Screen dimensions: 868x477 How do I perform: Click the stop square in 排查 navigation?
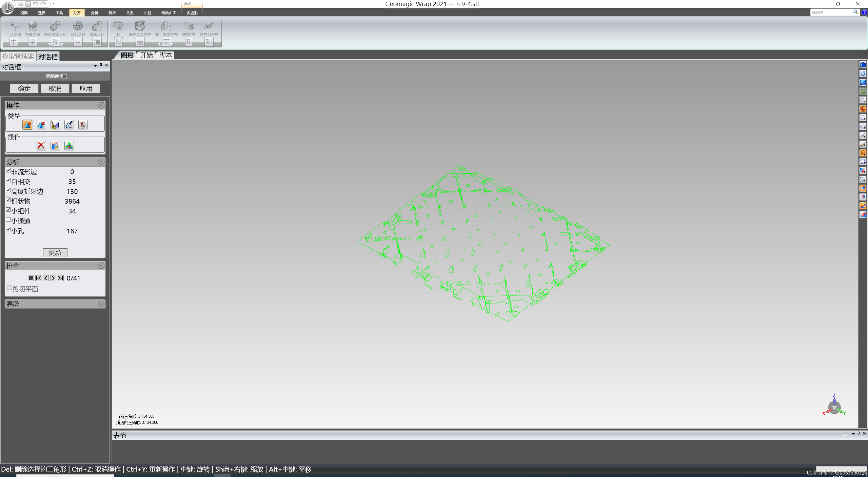pos(31,278)
